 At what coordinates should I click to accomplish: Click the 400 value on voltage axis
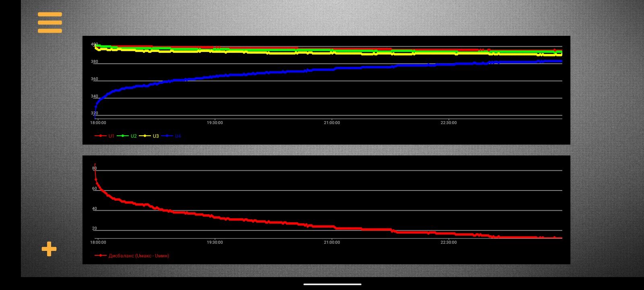click(x=95, y=44)
